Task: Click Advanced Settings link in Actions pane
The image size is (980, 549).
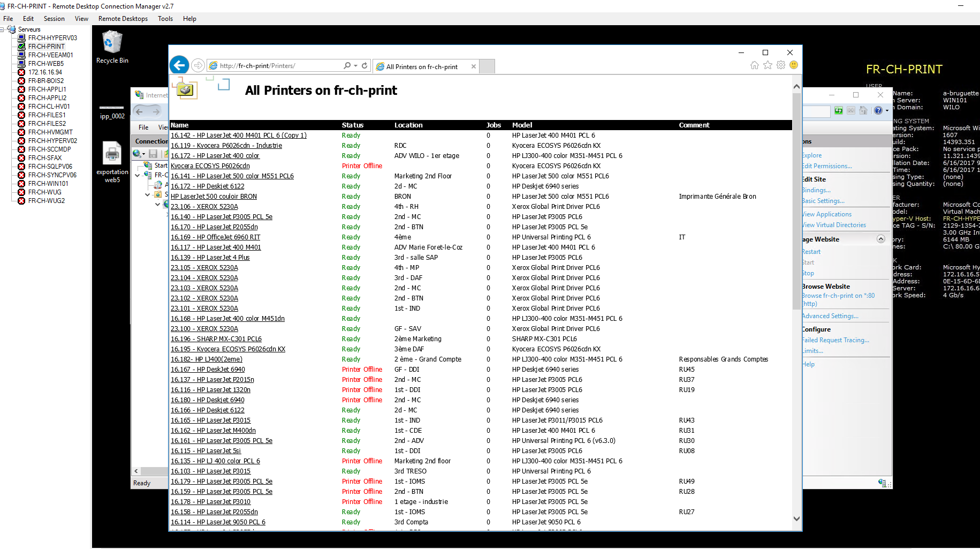Action: tap(830, 316)
